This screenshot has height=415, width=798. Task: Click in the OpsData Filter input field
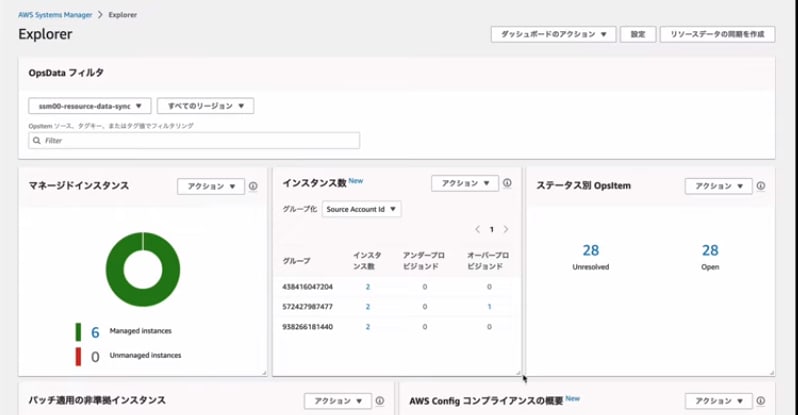[x=194, y=141]
